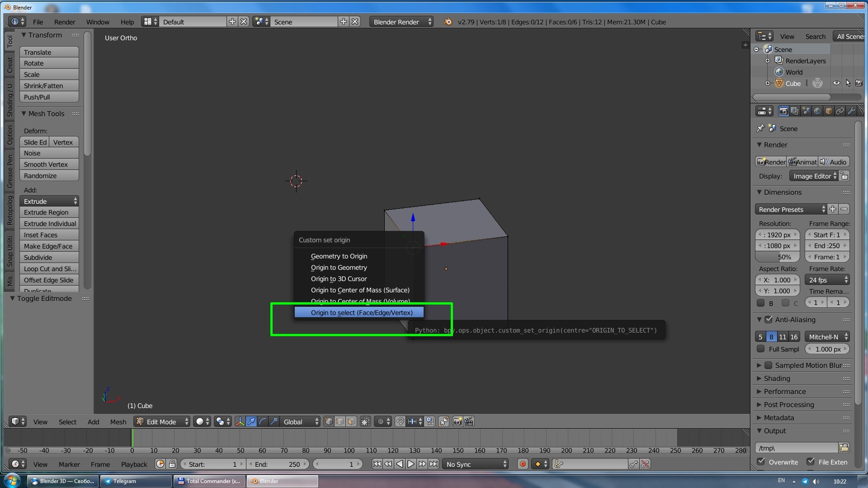Toggle Cube visibility eye in the outliner
868x488 pixels.
tap(836, 83)
